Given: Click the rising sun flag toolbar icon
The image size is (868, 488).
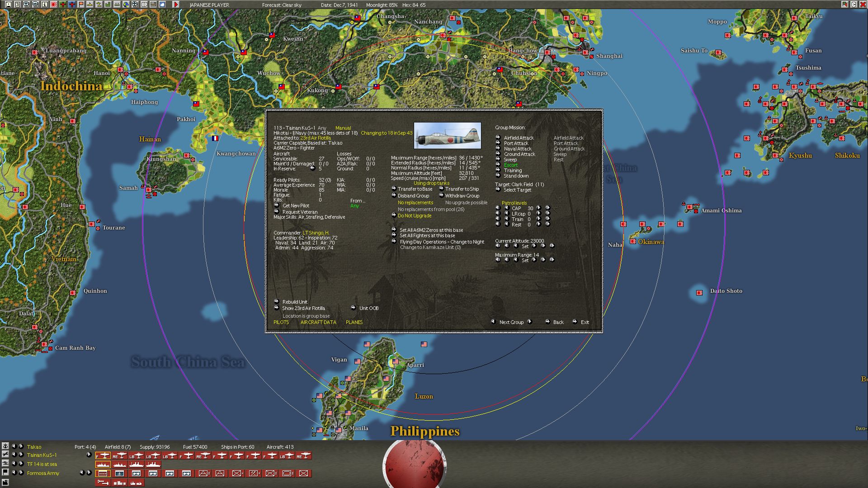Looking at the screenshot, I should (54, 5).
